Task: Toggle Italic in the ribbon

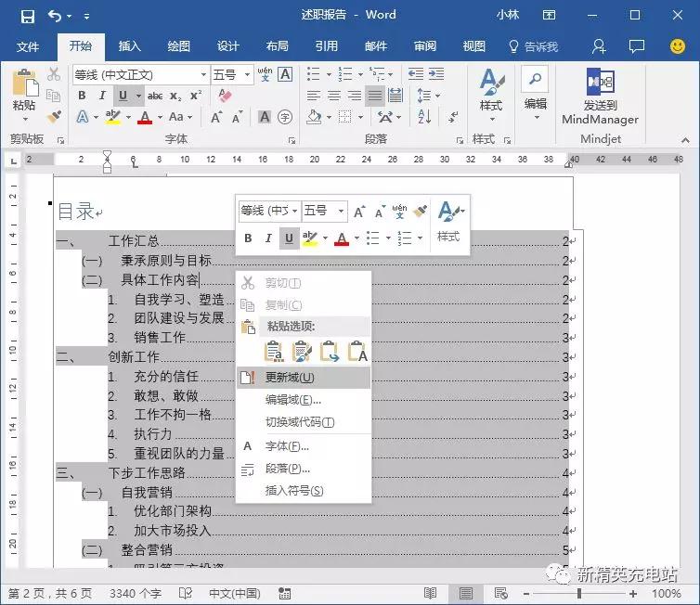Action: pyautogui.click(x=102, y=96)
